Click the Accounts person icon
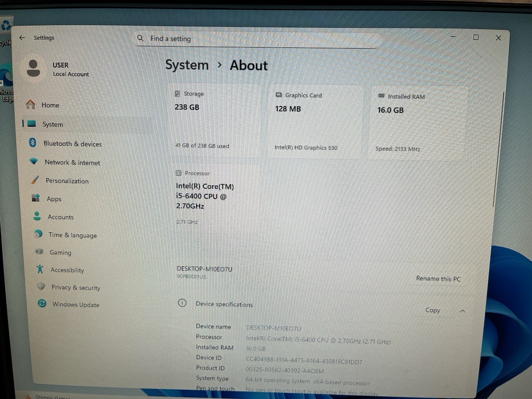 pyautogui.click(x=37, y=216)
